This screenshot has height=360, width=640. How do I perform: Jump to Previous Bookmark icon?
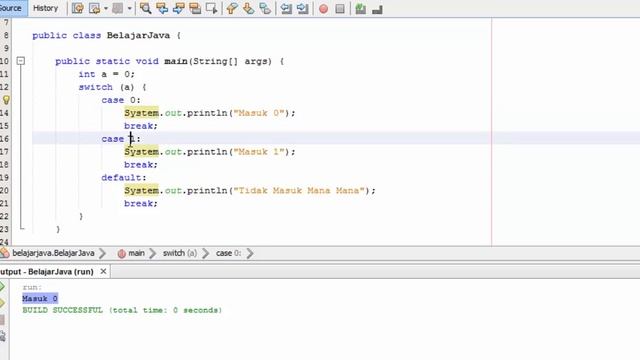(232, 8)
